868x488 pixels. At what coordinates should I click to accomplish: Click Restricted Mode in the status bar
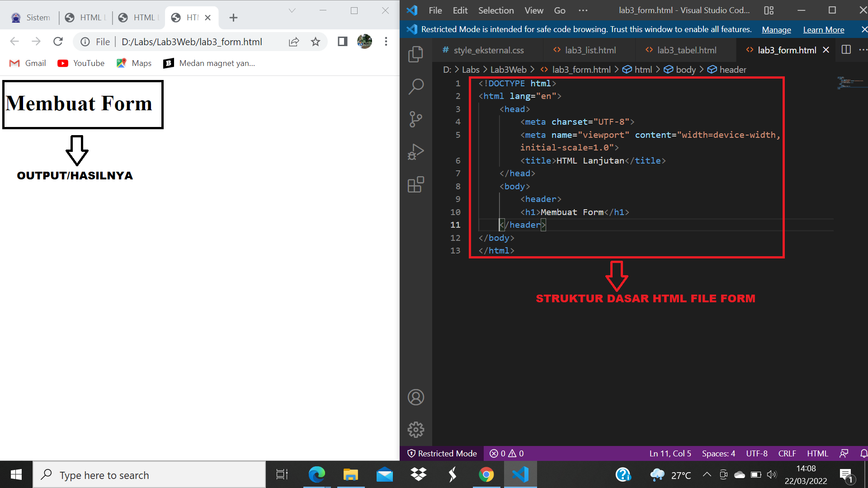click(441, 453)
